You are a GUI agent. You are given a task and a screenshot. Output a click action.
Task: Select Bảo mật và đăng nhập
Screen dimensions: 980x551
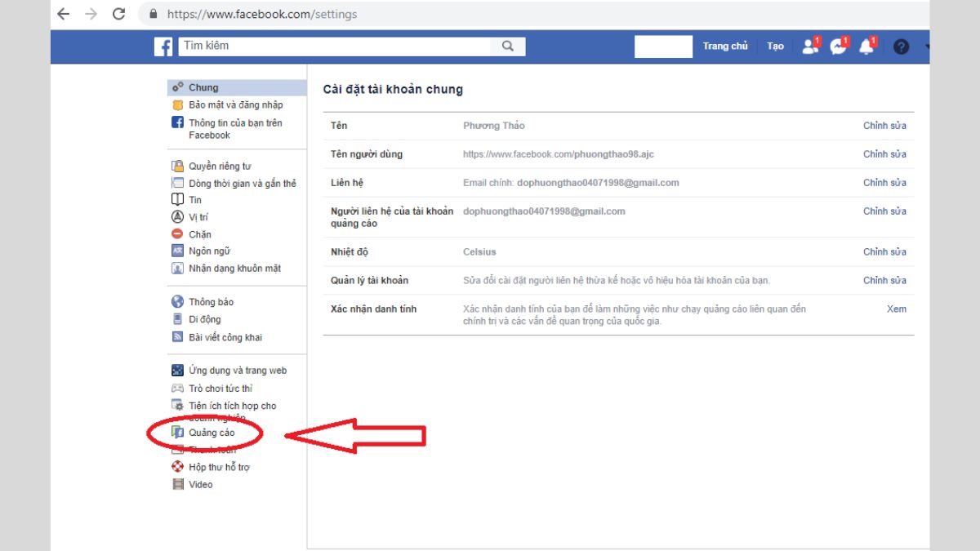[235, 104]
